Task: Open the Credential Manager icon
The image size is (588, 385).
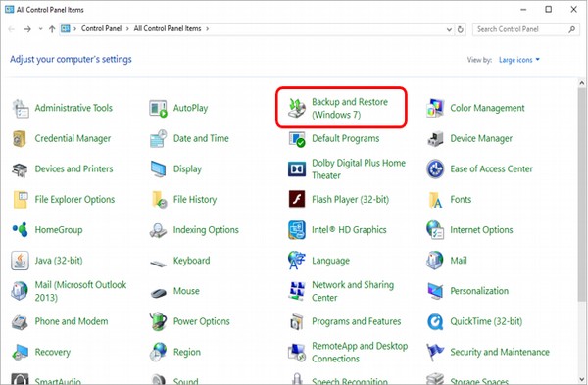Action: coord(20,138)
